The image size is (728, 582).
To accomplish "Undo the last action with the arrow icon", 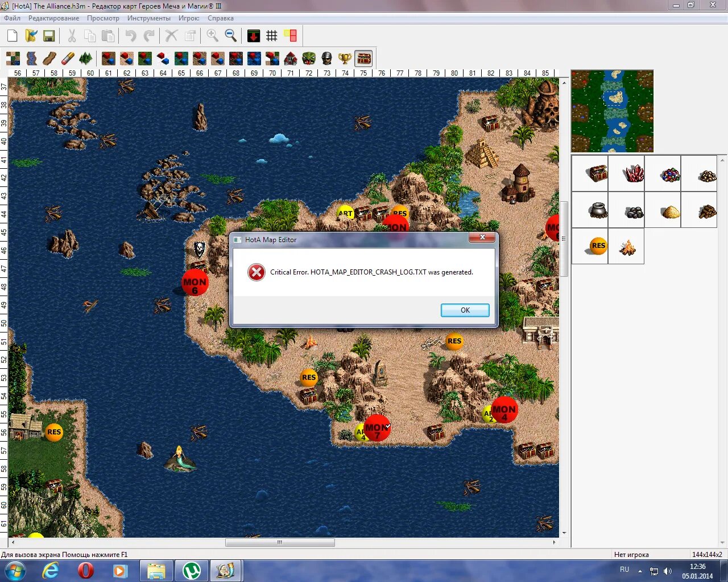I will click(x=131, y=36).
